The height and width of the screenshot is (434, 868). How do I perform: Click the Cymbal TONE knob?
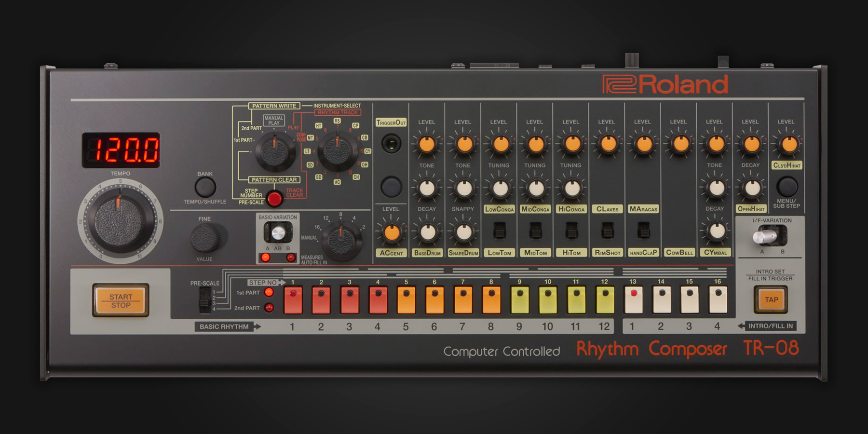pos(716,188)
